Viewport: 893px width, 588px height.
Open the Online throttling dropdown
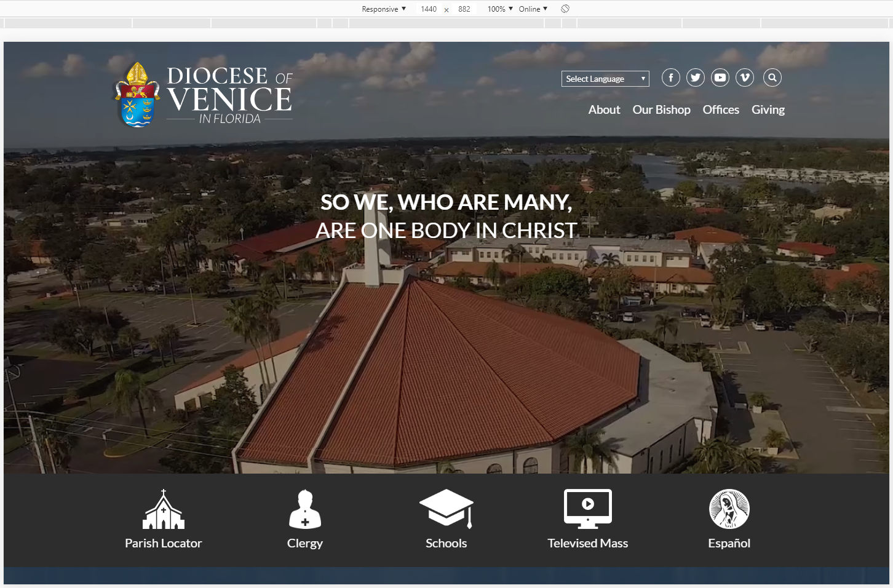pyautogui.click(x=533, y=9)
